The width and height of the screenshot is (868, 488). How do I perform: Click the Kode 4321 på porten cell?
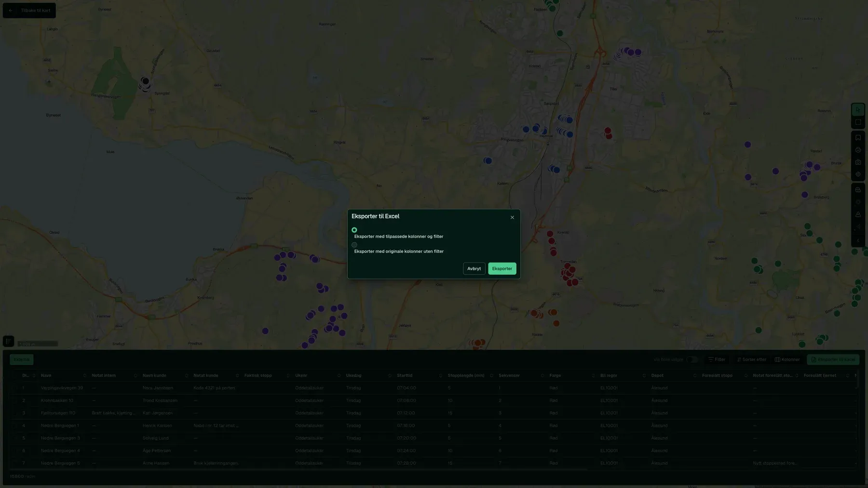tap(214, 388)
